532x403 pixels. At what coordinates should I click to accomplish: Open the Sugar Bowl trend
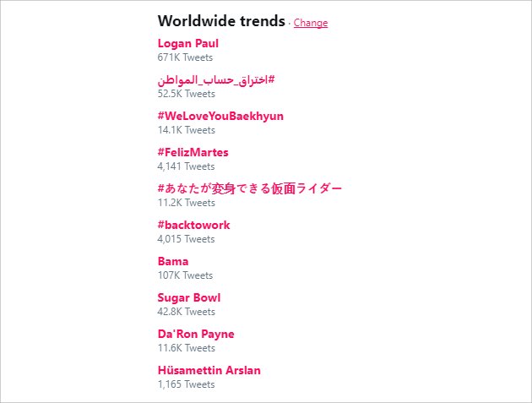tap(189, 297)
